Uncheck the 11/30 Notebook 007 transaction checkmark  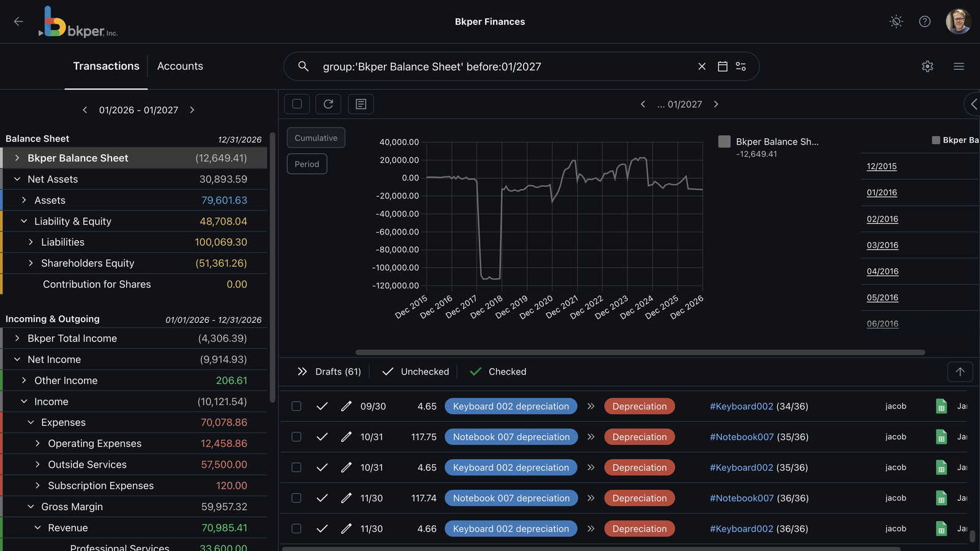(322, 498)
